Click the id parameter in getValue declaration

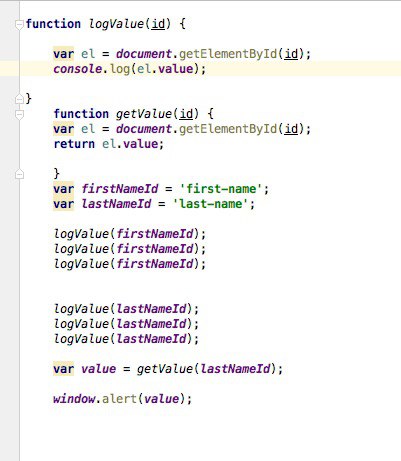[x=186, y=114]
